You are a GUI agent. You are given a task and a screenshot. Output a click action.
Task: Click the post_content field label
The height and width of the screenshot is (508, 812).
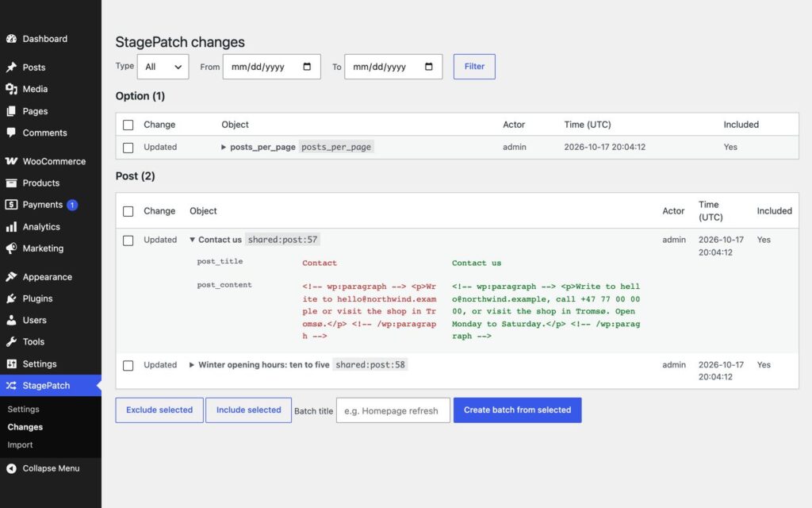tap(224, 285)
